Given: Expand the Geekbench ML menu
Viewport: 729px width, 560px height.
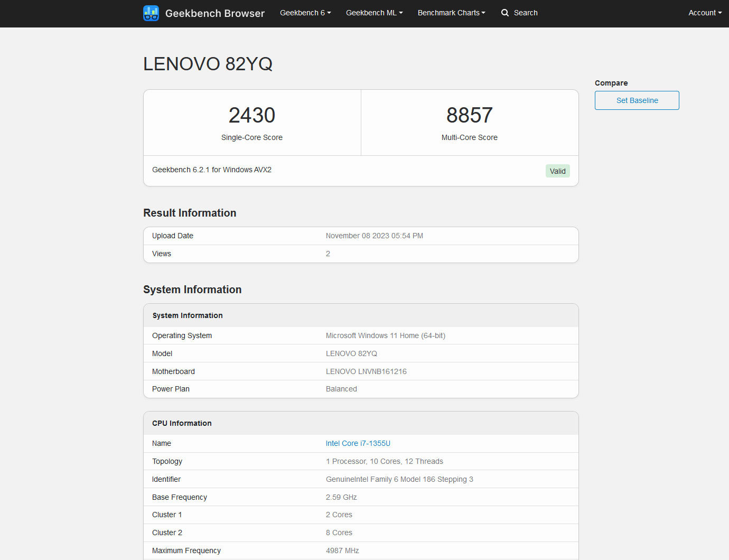Looking at the screenshot, I should pyautogui.click(x=374, y=13).
